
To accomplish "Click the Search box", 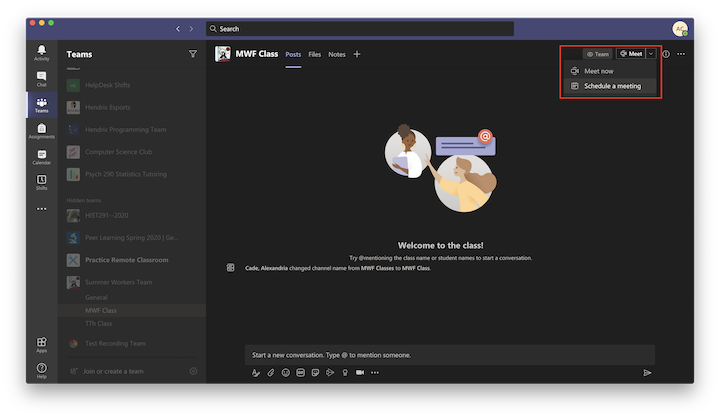I will [360, 29].
